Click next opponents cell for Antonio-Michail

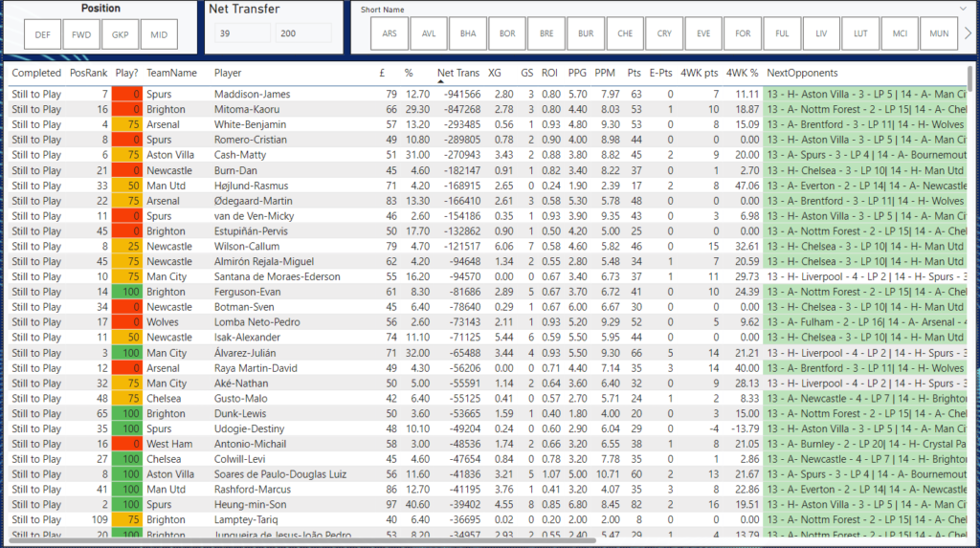click(865, 444)
